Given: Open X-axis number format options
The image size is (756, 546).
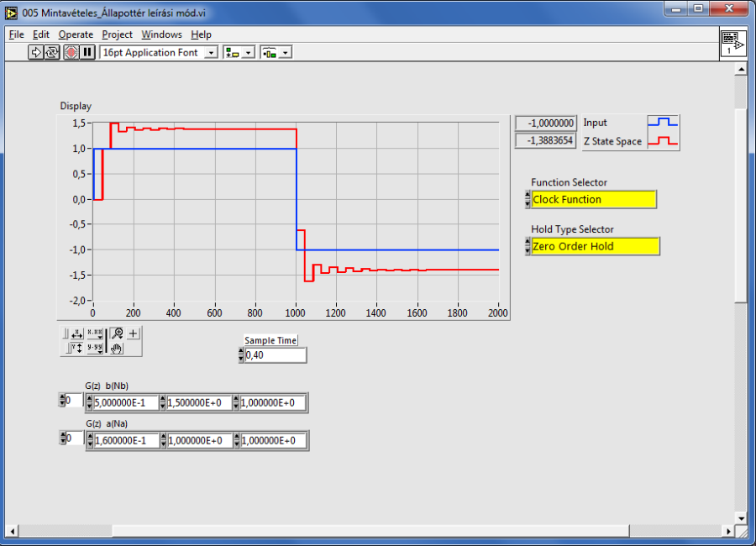Looking at the screenshot, I should pos(94,333).
